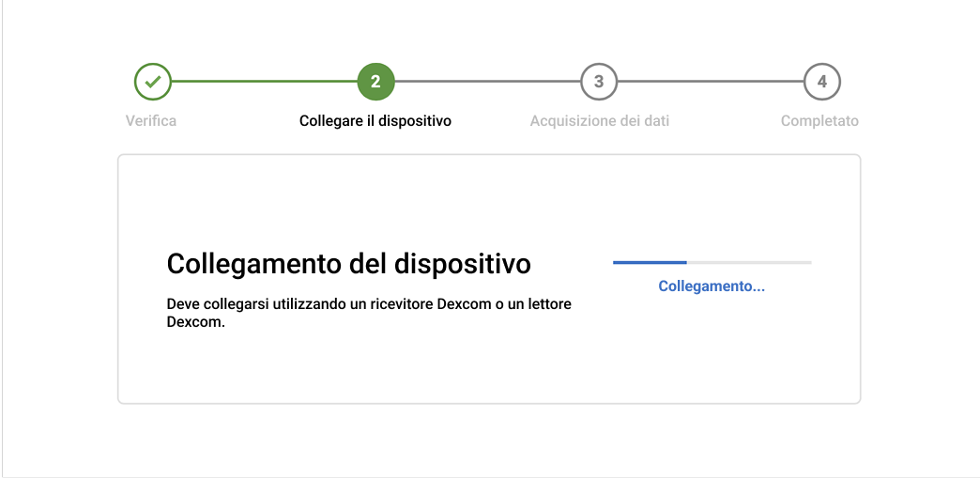980x479 pixels.
Task: Click the Completato step label
Action: [x=819, y=121]
